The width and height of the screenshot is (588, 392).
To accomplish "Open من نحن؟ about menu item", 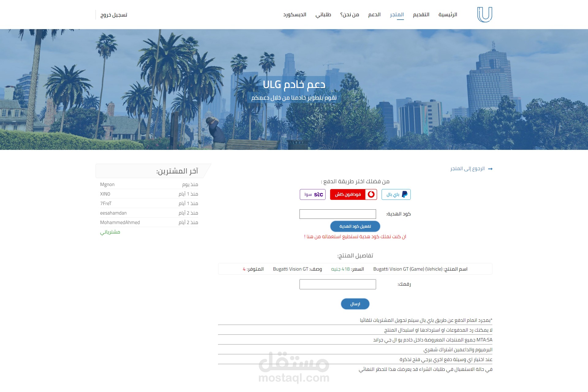I will point(350,15).
